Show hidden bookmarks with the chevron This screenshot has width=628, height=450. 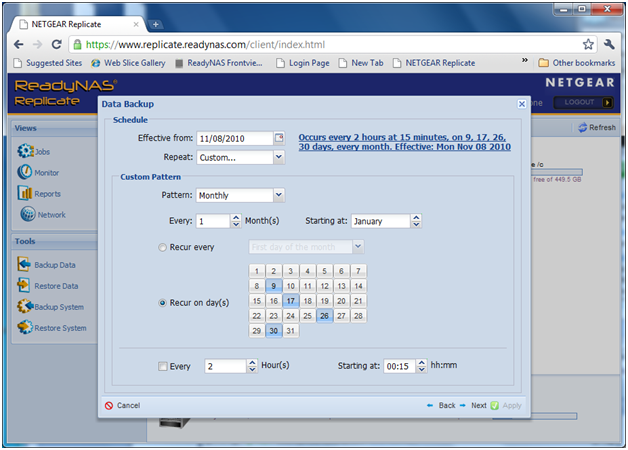coord(525,60)
